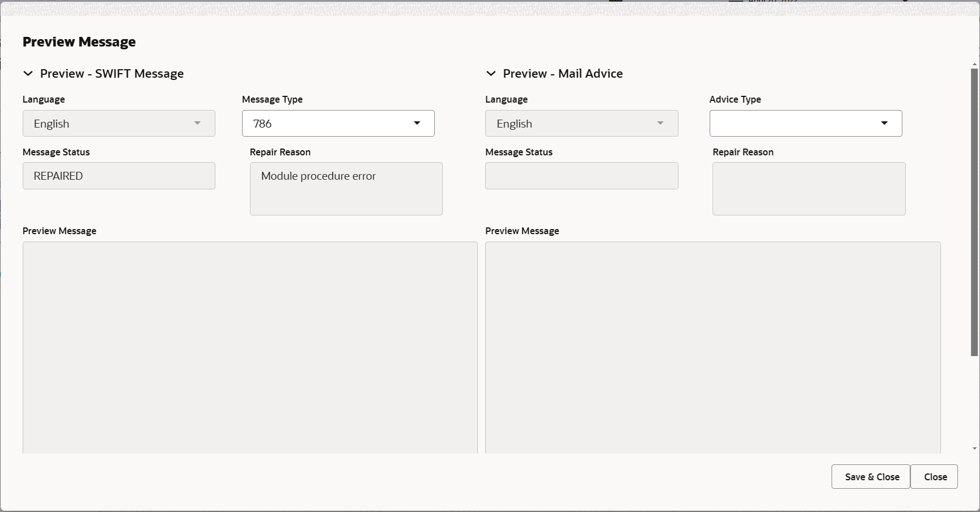Click the Preview Message dialog title

[79, 42]
